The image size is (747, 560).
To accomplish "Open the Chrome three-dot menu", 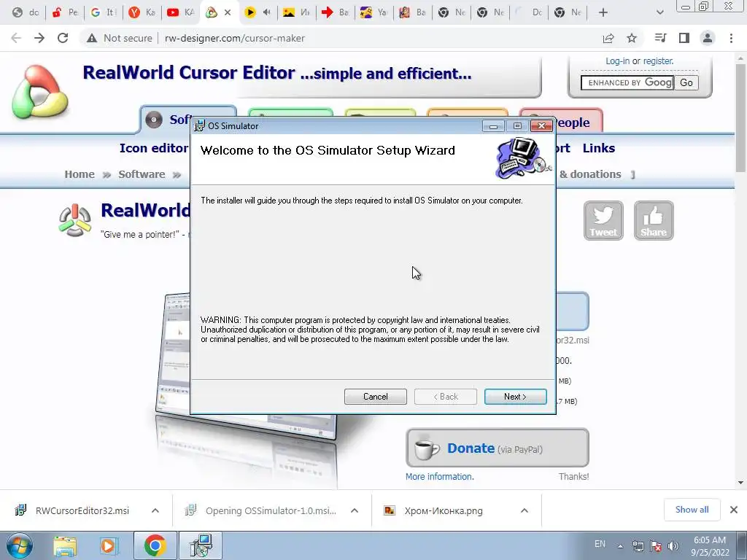I will coord(731,38).
